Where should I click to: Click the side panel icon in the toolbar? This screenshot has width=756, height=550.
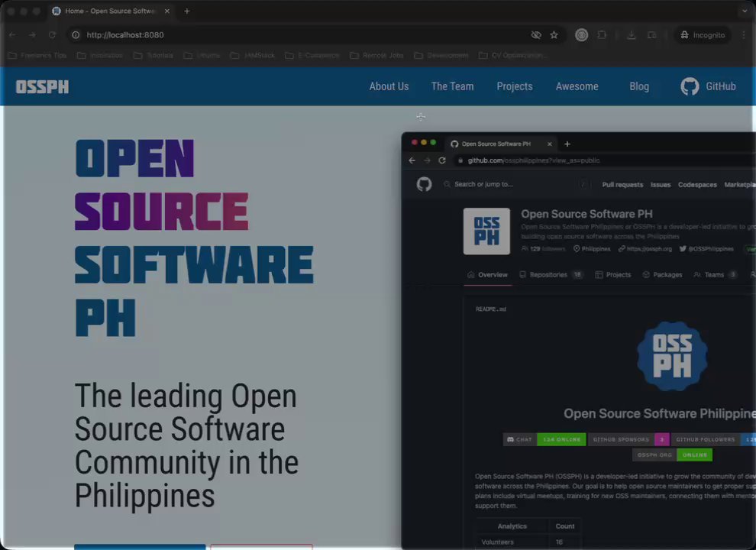pos(651,34)
